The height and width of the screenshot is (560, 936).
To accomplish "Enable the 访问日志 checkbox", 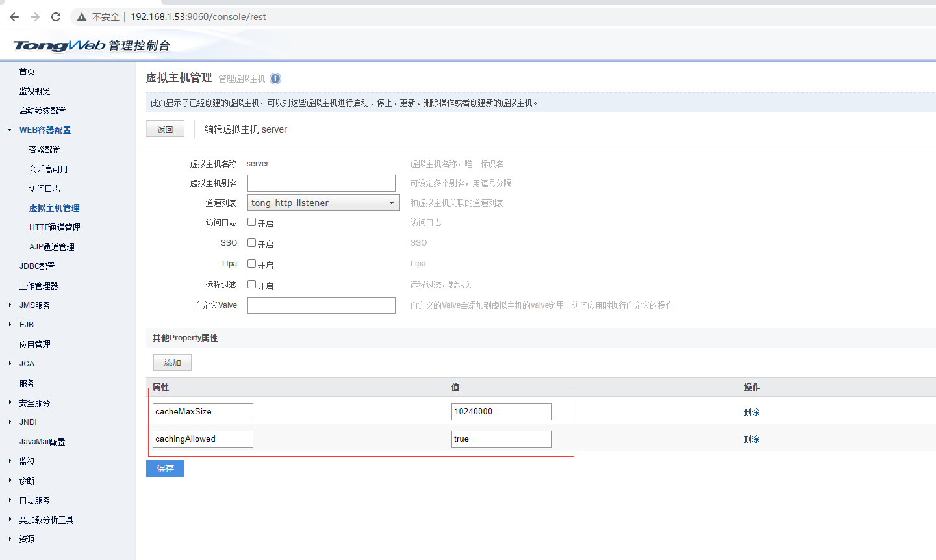I will [251, 222].
